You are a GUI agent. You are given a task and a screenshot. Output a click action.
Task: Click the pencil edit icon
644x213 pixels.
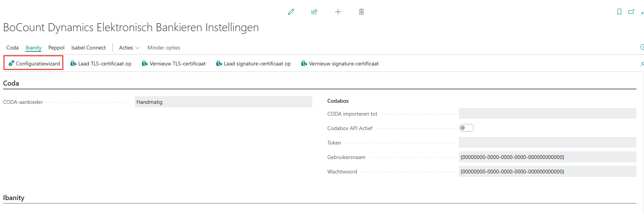(291, 12)
